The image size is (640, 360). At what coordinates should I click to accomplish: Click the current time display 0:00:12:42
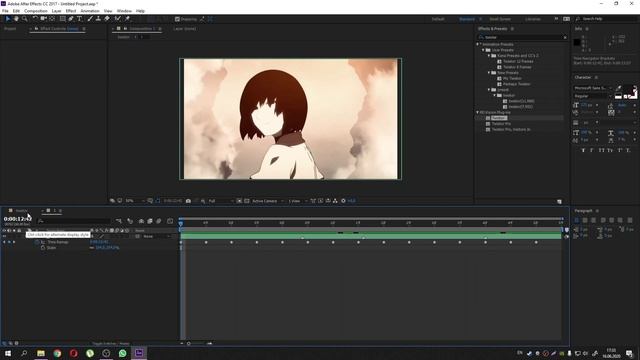click(18, 219)
